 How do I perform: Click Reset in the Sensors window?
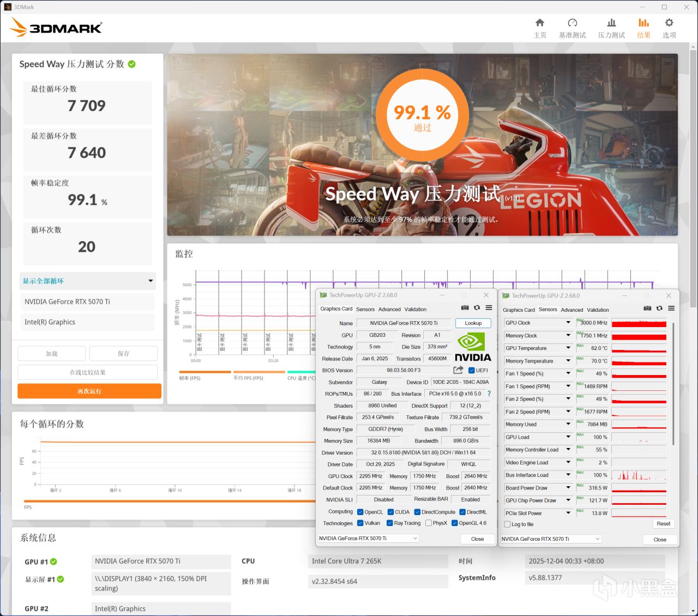[x=664, y=524]
